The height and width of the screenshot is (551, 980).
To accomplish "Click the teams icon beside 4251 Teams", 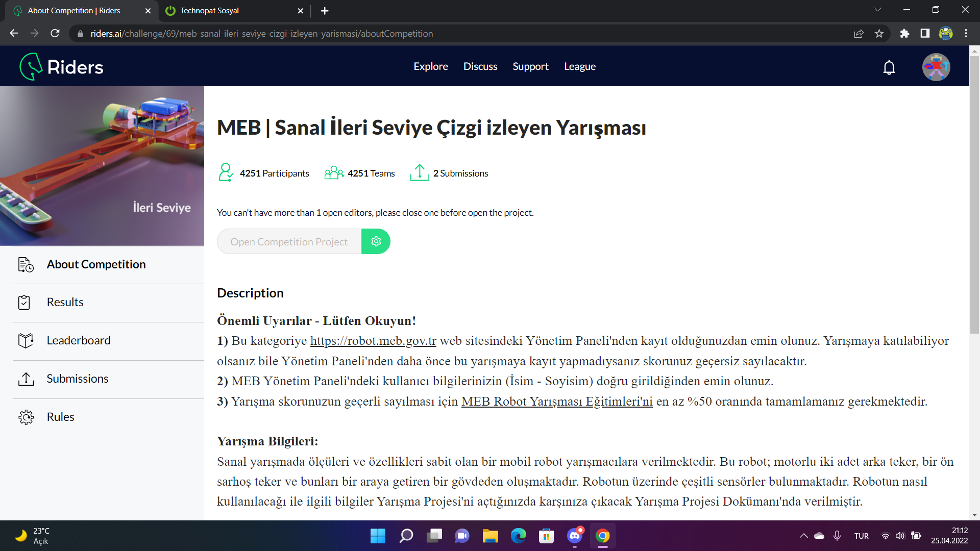I will tap(333, 172).
